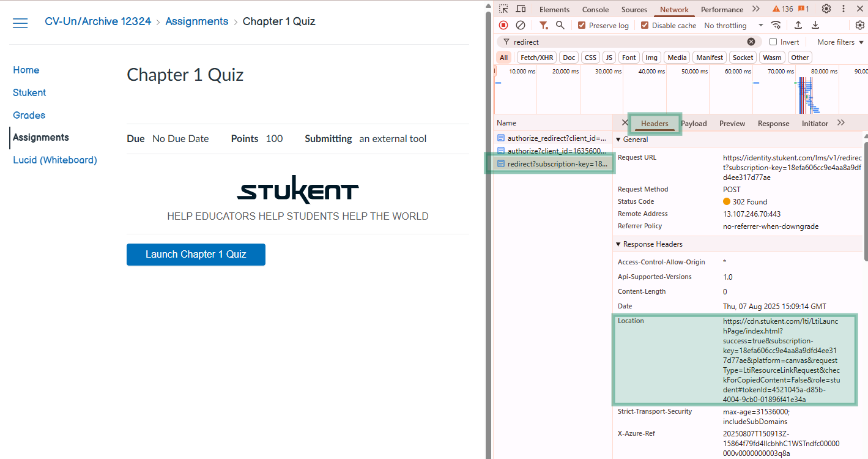Switch to the Elements panel
The height and width of the screenshot is (459, 868).
[x=554, y=9]
